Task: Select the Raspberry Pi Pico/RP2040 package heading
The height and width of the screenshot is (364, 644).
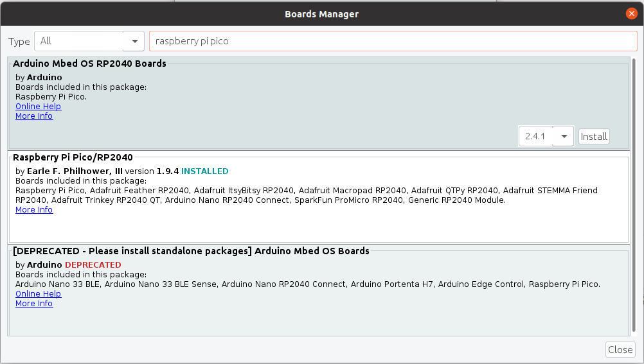Action: point(73,157)
